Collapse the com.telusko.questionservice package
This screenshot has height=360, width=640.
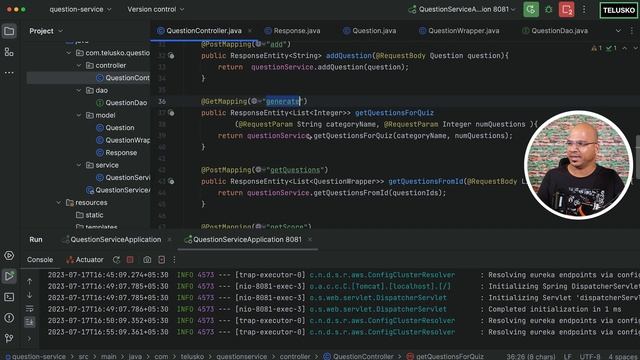pyautogui.click(x=69, y=53)
